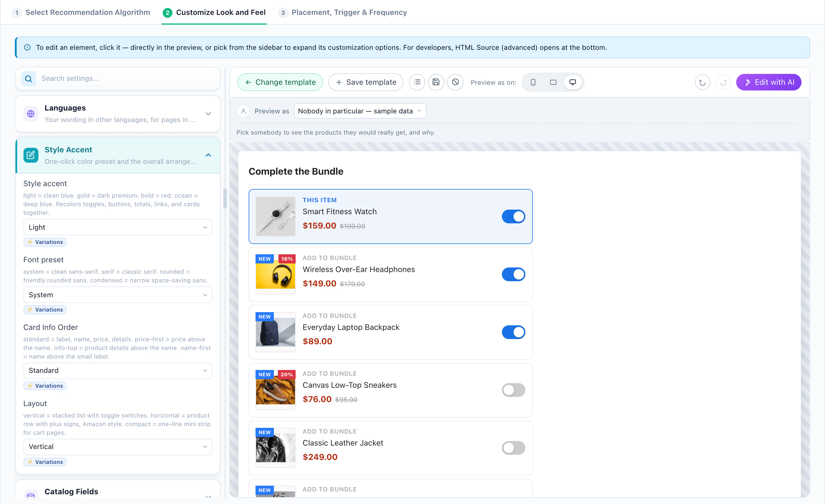Screen dimensions: 825x504
Task: Click the Smart Fitness Watch thumbnail
Action: click(276, 216)
